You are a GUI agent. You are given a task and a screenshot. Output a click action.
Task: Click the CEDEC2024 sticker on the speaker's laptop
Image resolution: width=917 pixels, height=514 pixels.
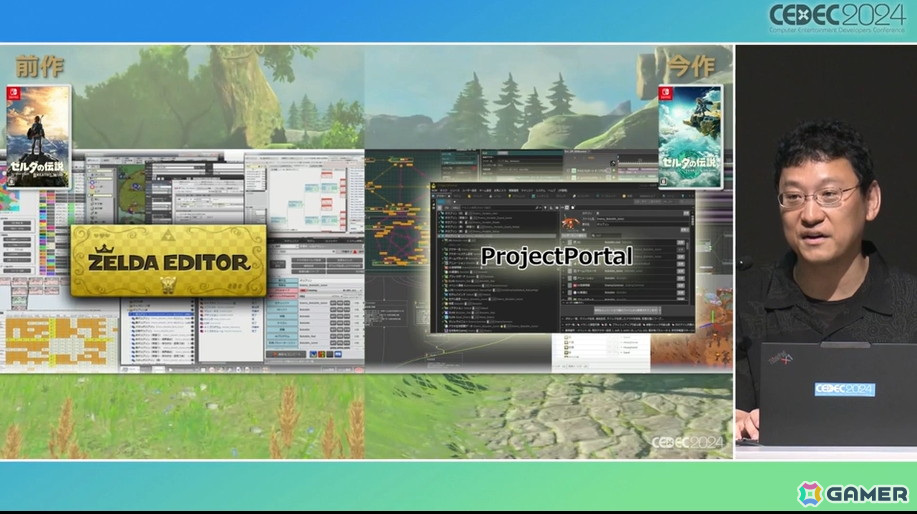click(844, 389)
